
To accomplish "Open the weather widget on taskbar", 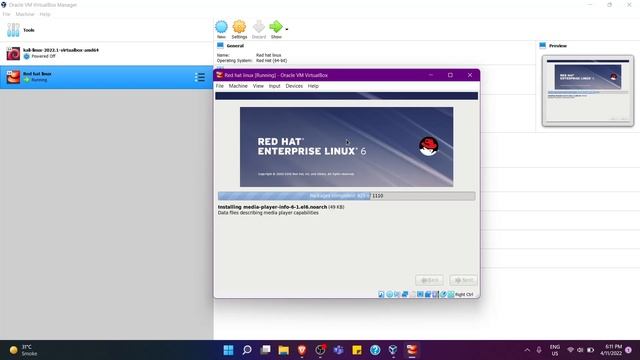I will [x=24, y=350].
